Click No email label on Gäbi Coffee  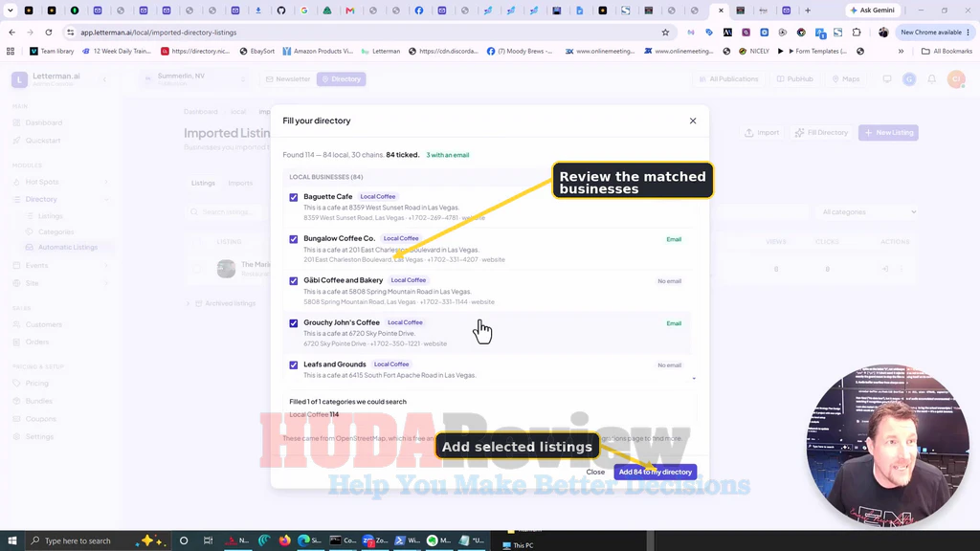(669, 281)
